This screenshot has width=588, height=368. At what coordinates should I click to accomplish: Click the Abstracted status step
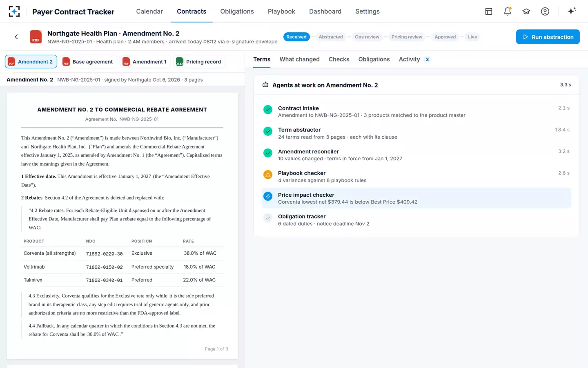point(331,37)
